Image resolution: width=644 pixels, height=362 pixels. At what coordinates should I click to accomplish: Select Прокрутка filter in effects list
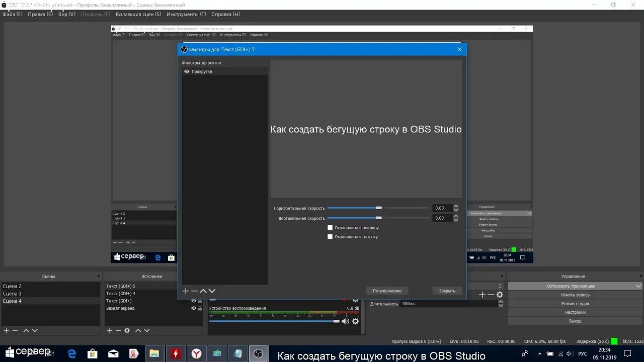[225, 71]
